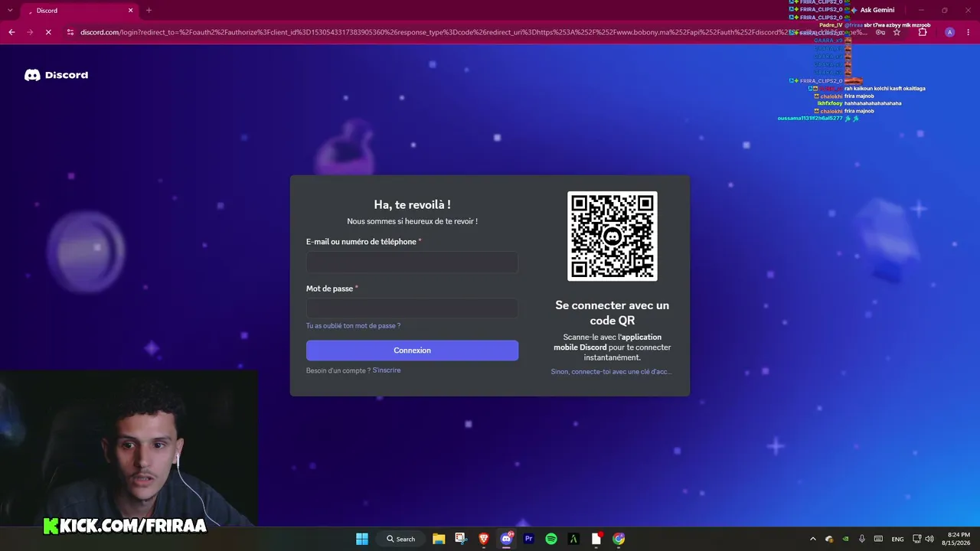Launch Brave browser from the taskbar

484,539
